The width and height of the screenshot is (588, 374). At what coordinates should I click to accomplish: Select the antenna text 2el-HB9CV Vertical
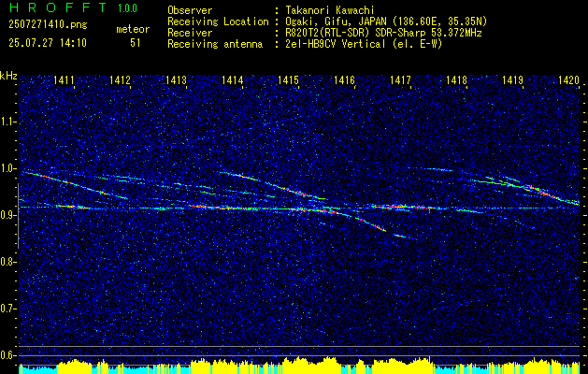click(x=336, y=44)
